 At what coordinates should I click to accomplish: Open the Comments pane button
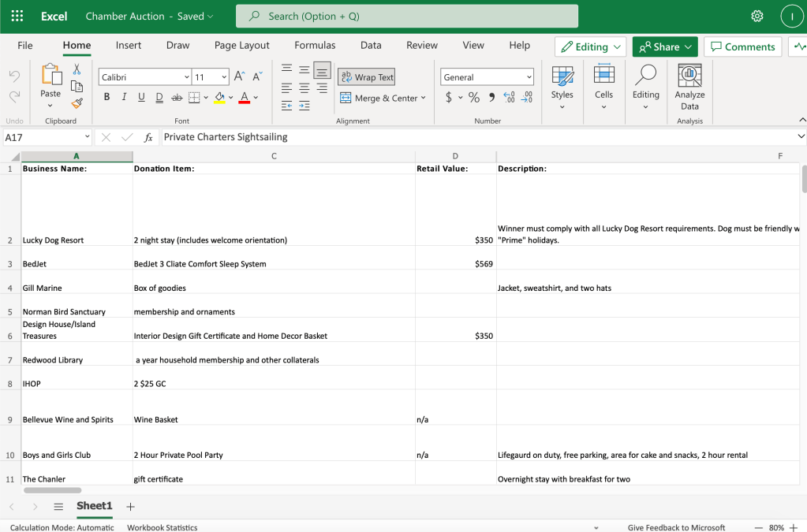coord(742,47)
